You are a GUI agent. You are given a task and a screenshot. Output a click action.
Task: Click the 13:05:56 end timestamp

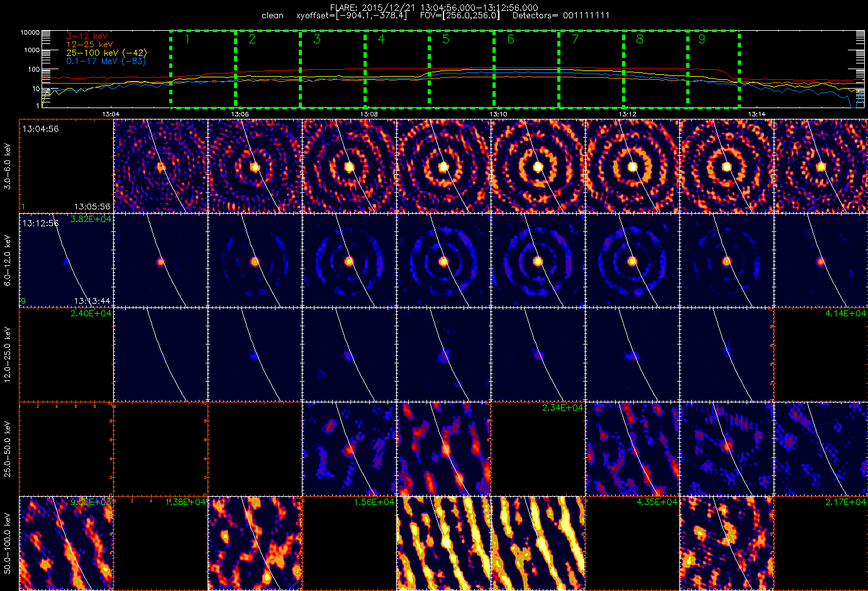[x=92, y=206]
